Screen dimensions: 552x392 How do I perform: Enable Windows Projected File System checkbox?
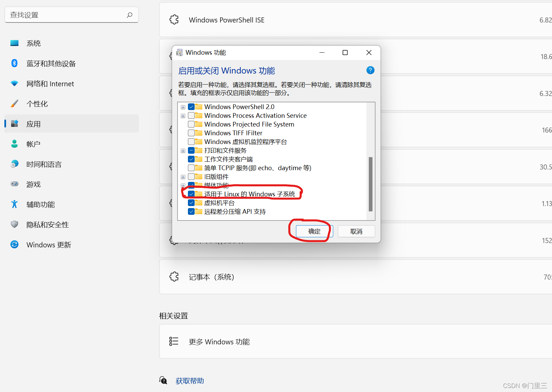click(x=191, y=124)
